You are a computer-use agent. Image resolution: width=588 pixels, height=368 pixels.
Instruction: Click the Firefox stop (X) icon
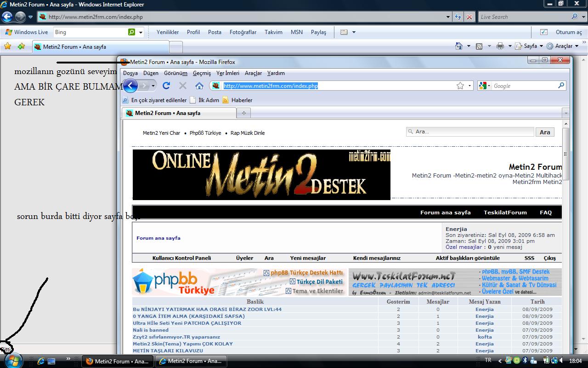click(x=182, y=86)
